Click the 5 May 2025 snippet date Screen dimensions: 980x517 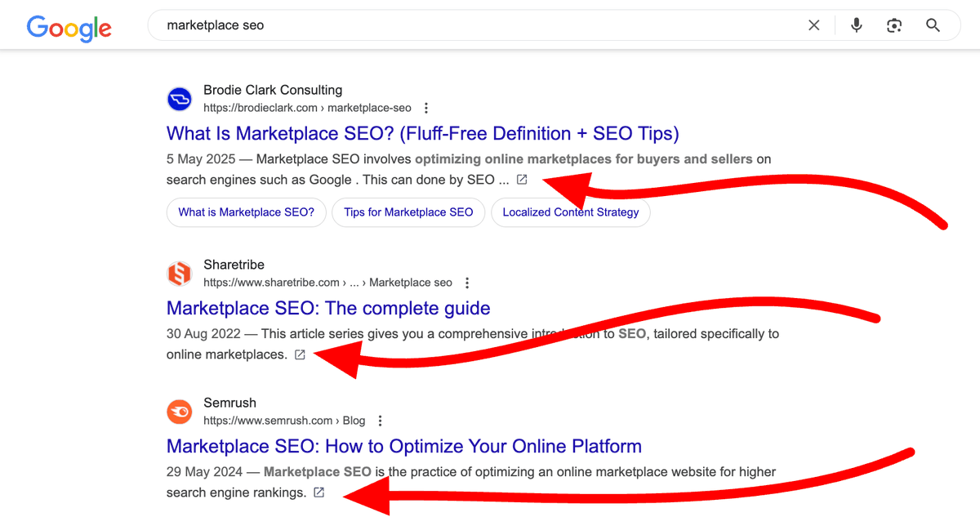coord(201,158)
